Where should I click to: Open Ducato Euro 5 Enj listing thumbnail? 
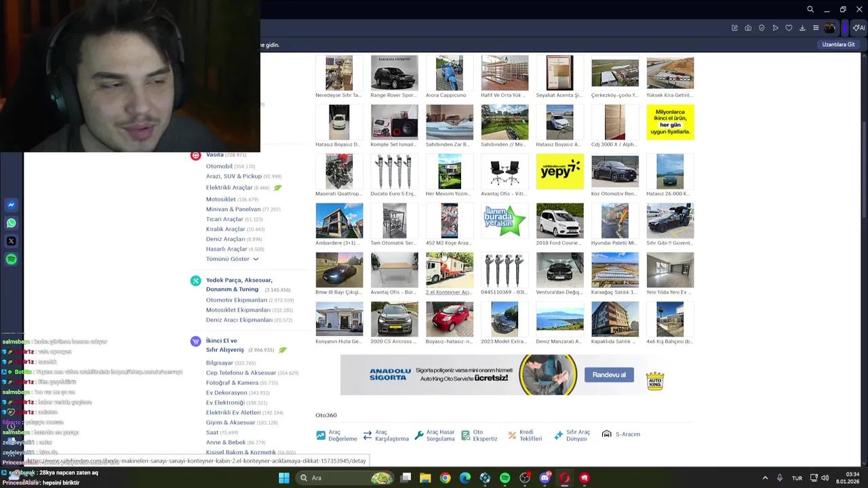click(394, 171)
